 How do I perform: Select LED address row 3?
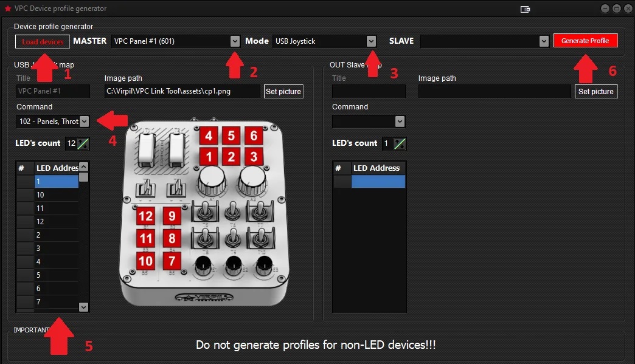click(57, 249)
